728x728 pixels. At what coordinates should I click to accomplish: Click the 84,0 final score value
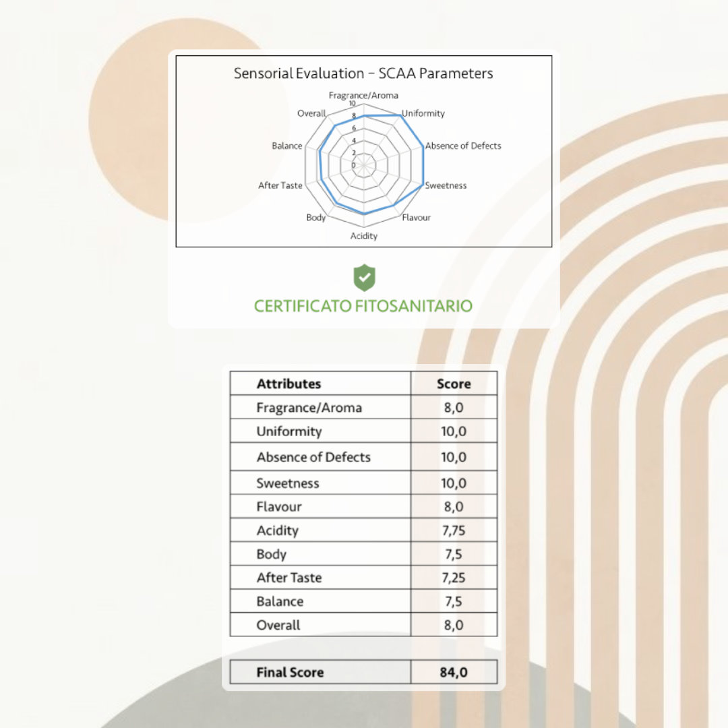tap(454, 672)
